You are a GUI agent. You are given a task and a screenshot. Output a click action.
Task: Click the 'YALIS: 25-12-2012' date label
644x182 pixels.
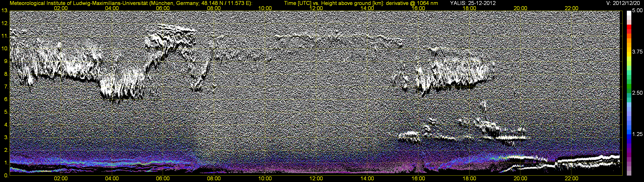click(x=473, y=3)
